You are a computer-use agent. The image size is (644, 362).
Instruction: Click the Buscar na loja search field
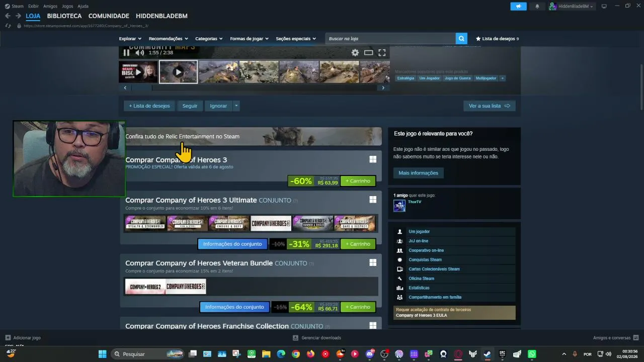(x=390, y=39)
